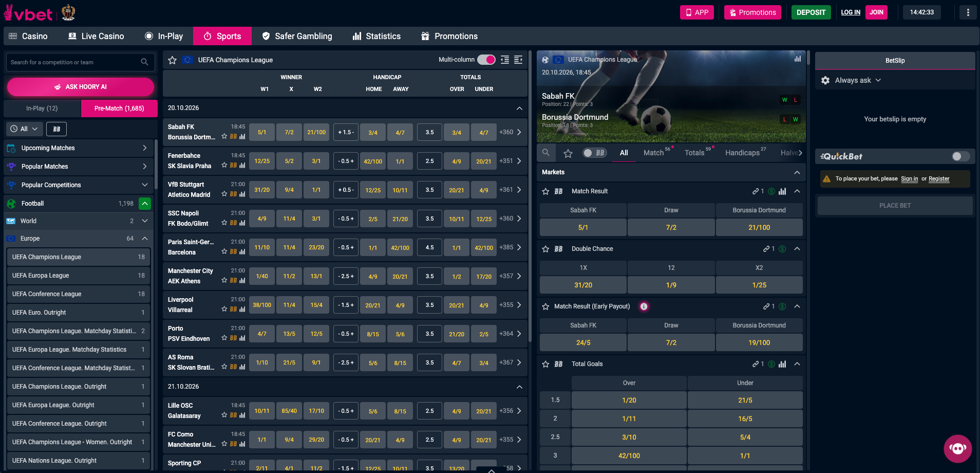Image resolution: width=980 pixels, height=473 pixels.
Task: Click club crest next to vbet logo
Action: 68,12
